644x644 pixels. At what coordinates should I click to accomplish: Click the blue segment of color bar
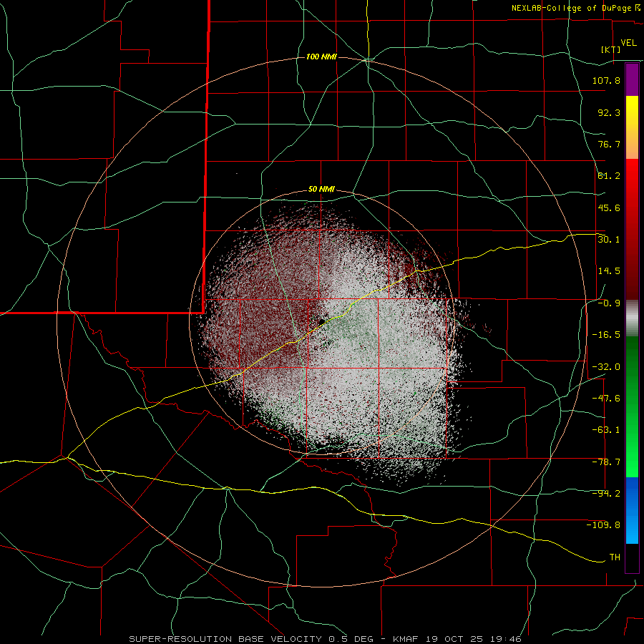pyautogui.click(x=632, y=510)
